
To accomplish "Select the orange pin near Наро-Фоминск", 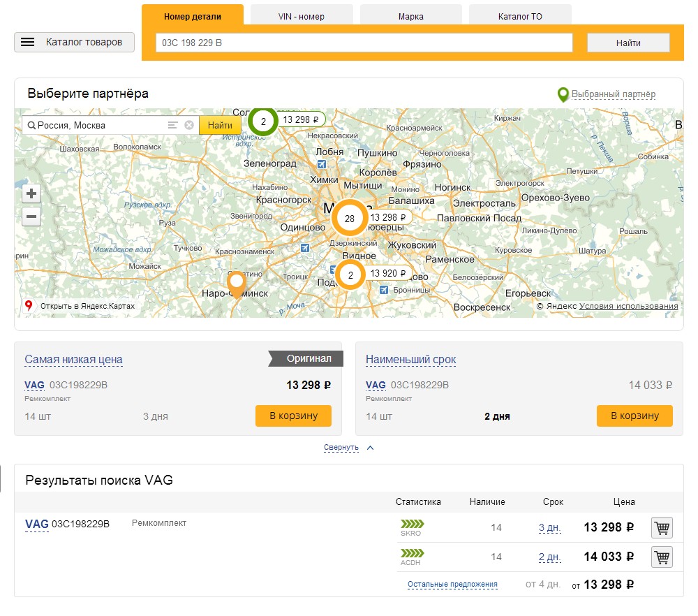I will click(x=237, y=284).
